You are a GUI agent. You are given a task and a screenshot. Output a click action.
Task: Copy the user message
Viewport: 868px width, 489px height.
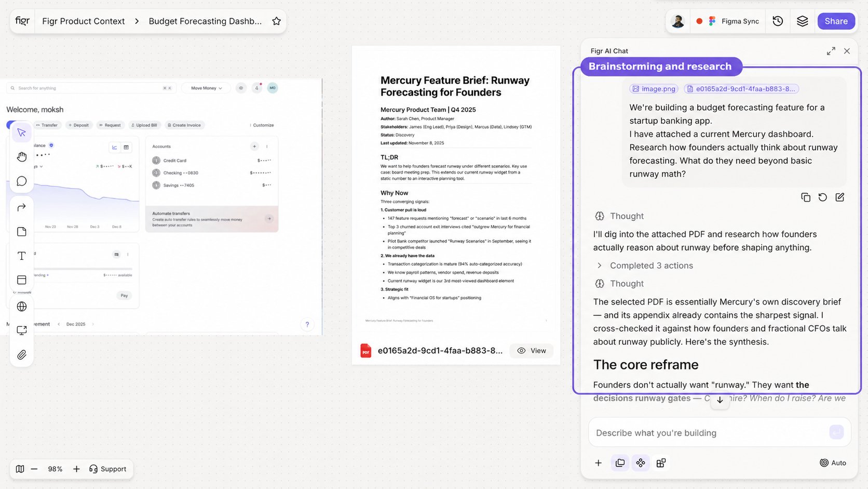point(806,197)
